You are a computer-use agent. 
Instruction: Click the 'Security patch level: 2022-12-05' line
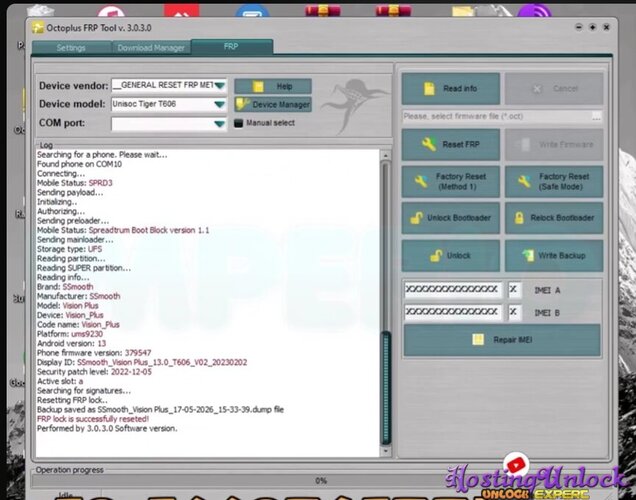[x=94, y=372]
